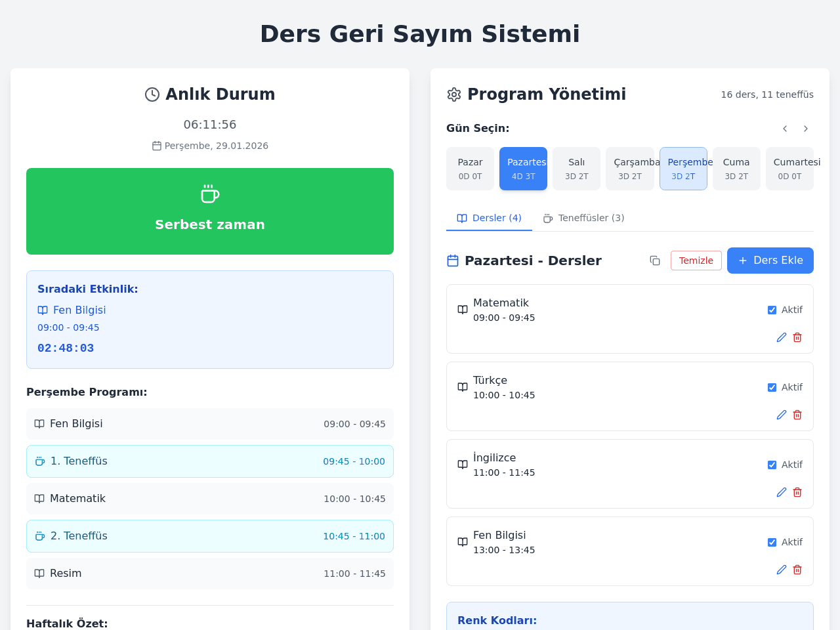Select the Perşembe day
The width and height of the screenshot is (840, 630).
coord(683,169)
